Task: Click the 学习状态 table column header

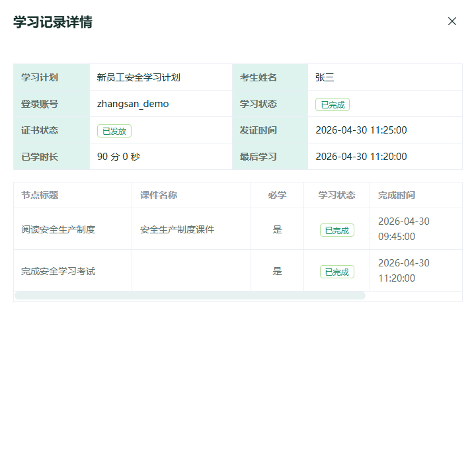Action: coord(337,195)
